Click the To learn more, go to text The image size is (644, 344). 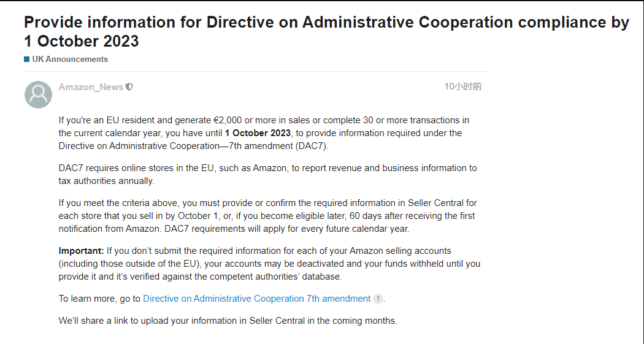[100, 299]
